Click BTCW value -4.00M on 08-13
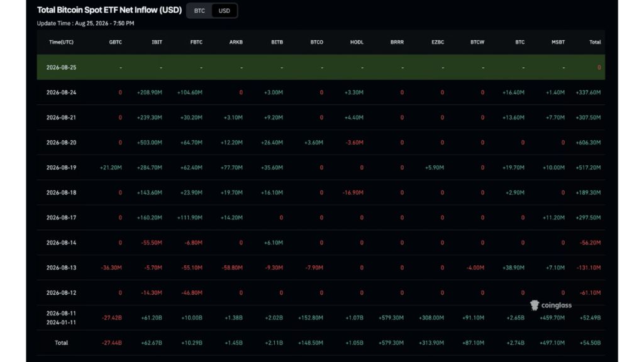The image size is (644, 362). [475, 268]
